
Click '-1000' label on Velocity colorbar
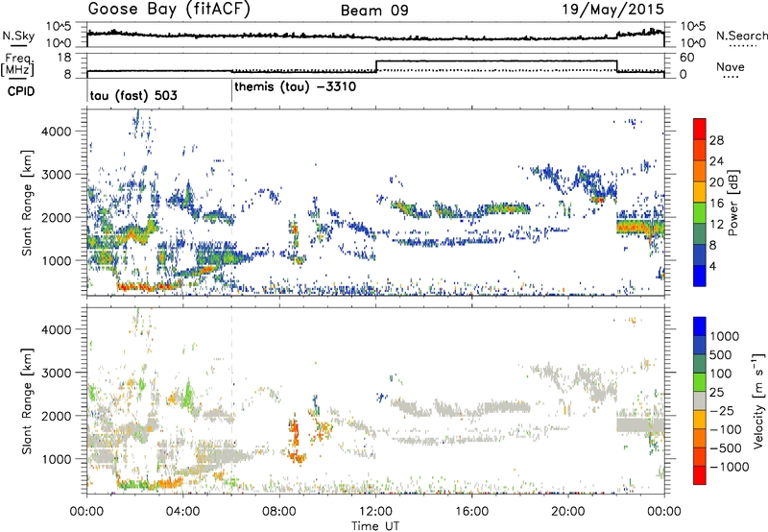pos(730,467)
